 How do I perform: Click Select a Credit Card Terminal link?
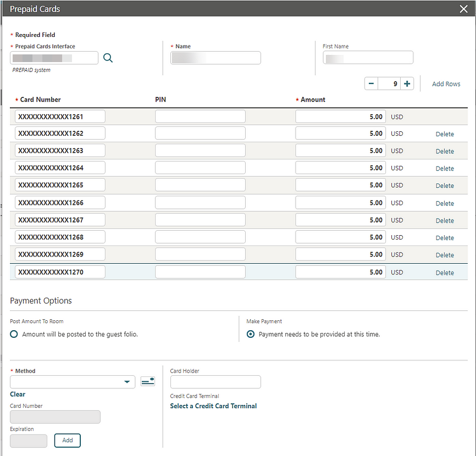click(x=213, y=406)
